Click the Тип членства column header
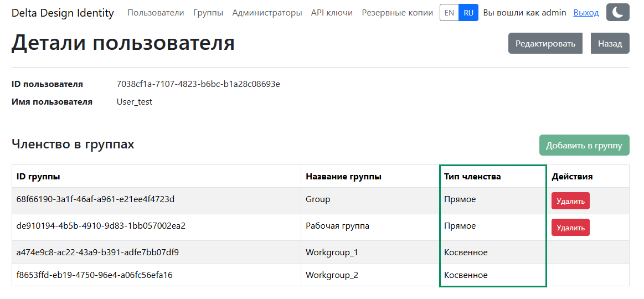Viewport: 644px width, 299px height. click(x=472, y=177)
